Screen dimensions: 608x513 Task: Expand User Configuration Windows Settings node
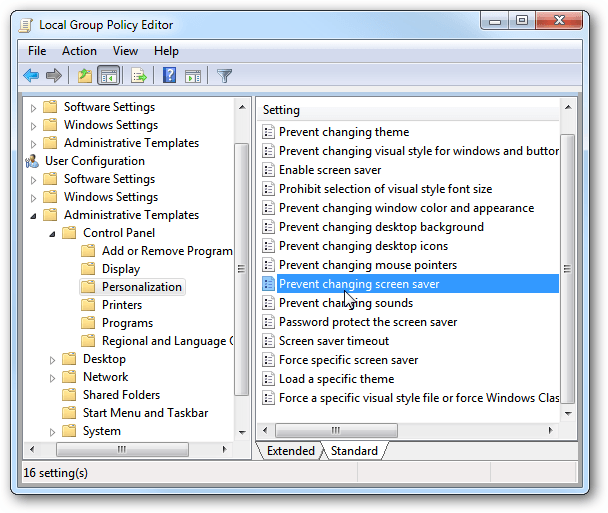pyautogui.click(x=33, y=198)
